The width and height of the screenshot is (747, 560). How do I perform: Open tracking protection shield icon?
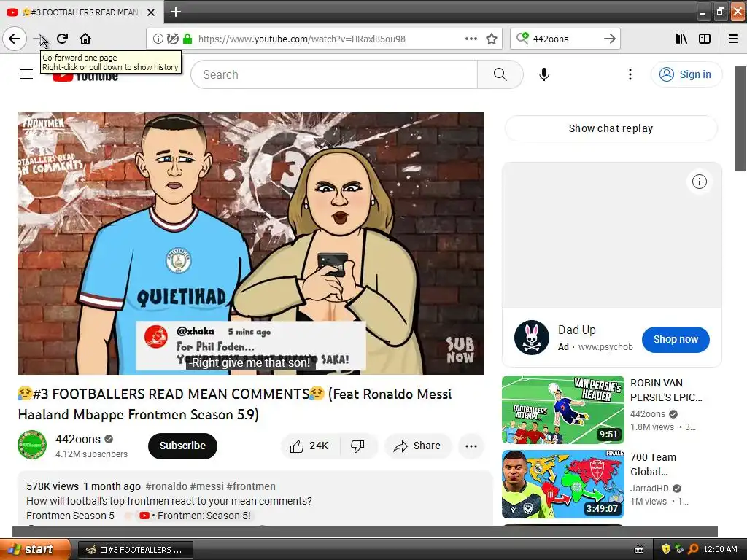coord(173,39)
